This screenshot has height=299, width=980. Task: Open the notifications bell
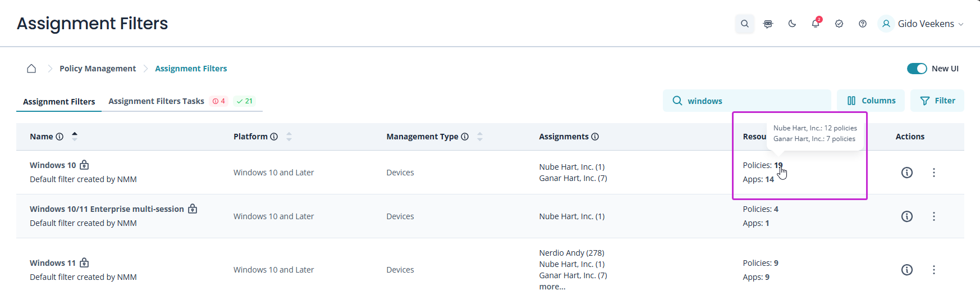coord(816,24)
